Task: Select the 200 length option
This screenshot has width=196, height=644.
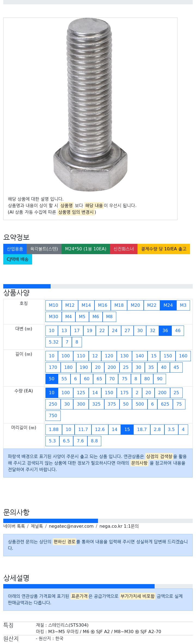Action: [x=112, y=367]
